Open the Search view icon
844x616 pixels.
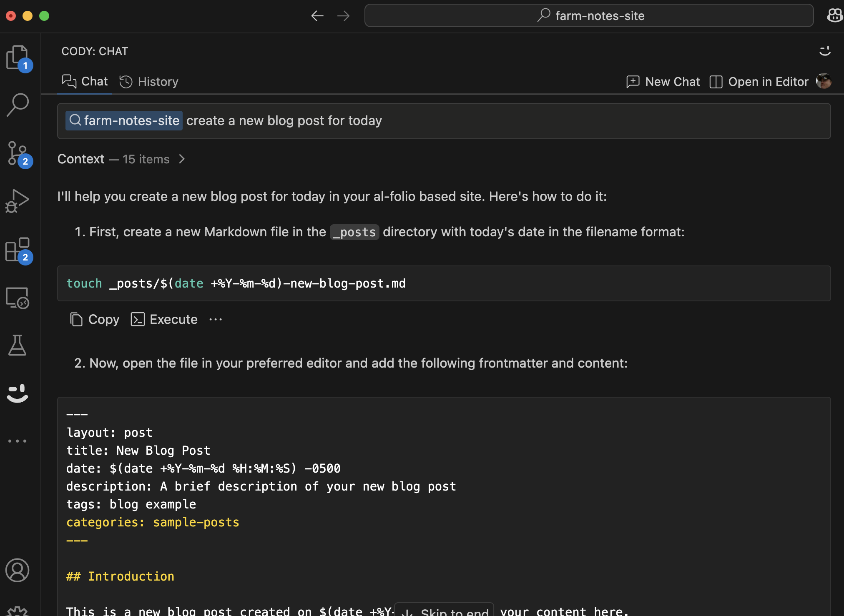pyautogui.click(x=18, y=105)
